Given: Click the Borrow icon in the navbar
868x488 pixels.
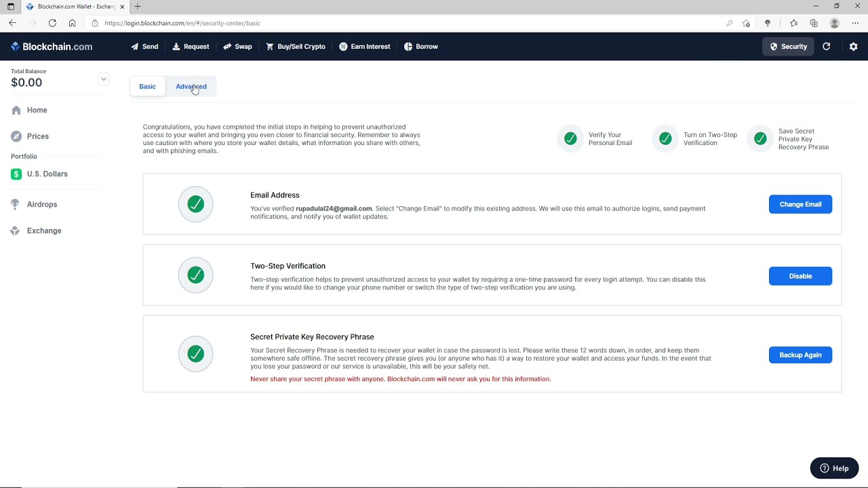Looking at the screenshot, I should (x=408, y=47).
